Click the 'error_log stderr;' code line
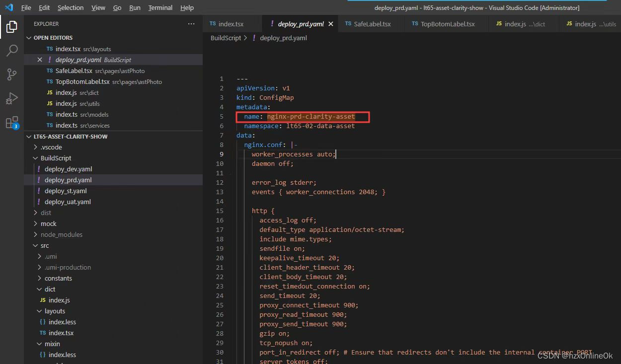The width and height of the screenshot is (621, 364). click(x=284, y=182)
